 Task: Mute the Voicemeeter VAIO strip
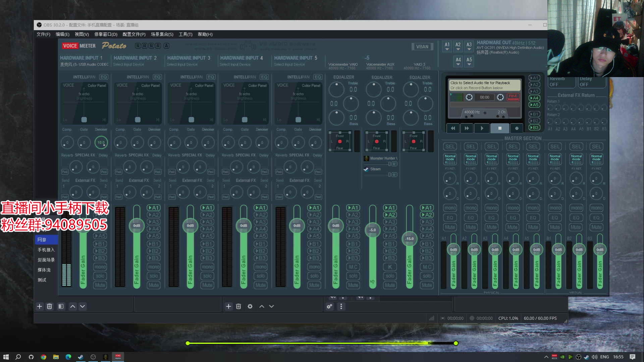pos(353,285)
